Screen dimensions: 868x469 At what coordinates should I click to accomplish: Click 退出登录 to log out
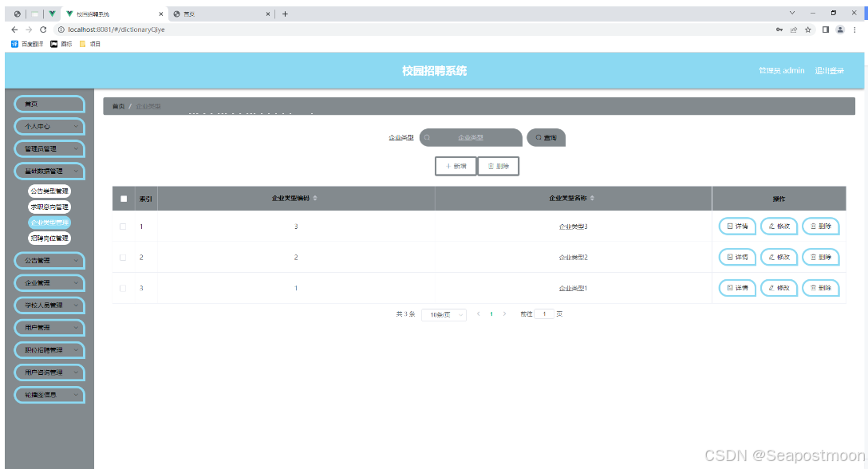pos(831,70)
